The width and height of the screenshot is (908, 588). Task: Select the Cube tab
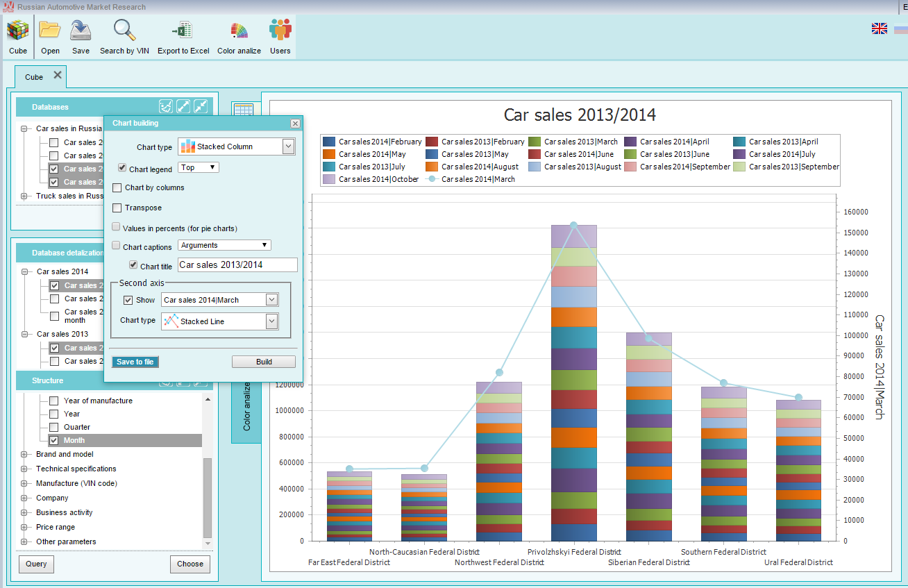34,77
